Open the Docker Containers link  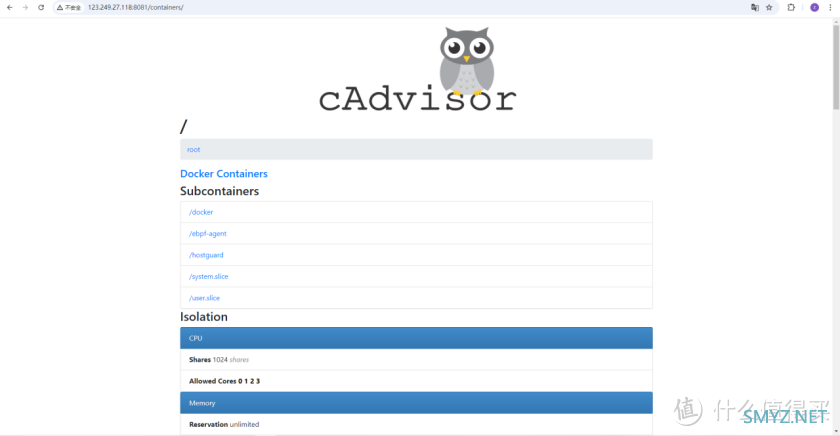coord(223,174)
